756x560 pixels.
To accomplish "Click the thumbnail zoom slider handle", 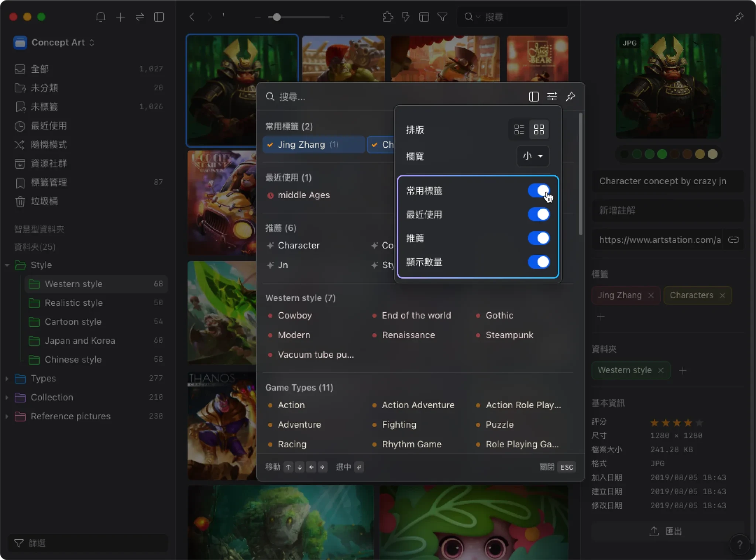I will point(276,17).
